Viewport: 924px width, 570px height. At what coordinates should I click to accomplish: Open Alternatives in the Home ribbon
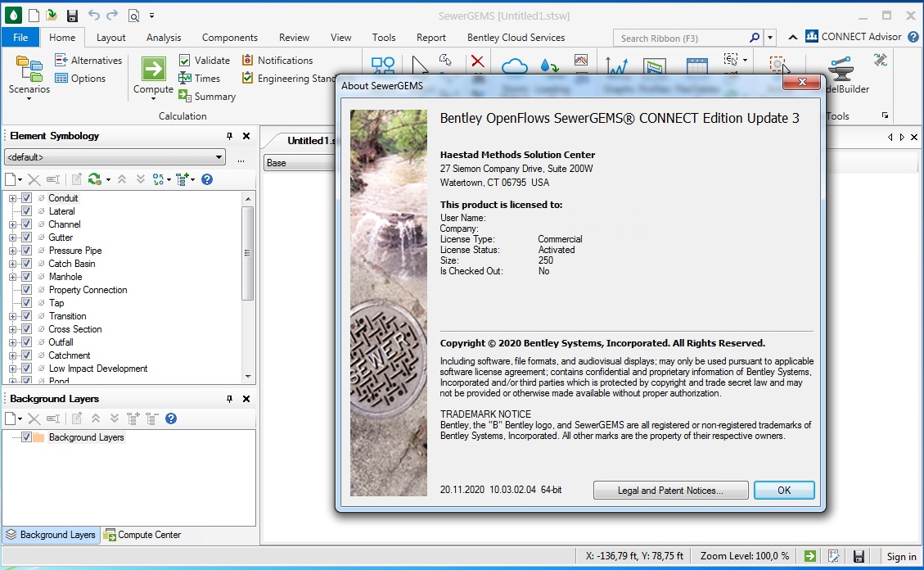click(x=88, y=60)
